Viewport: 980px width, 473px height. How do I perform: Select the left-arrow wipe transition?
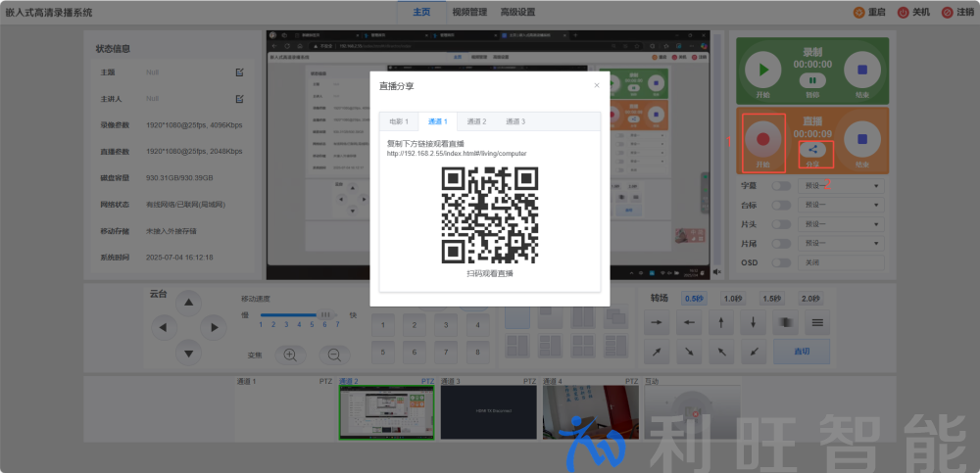point(689,322)
